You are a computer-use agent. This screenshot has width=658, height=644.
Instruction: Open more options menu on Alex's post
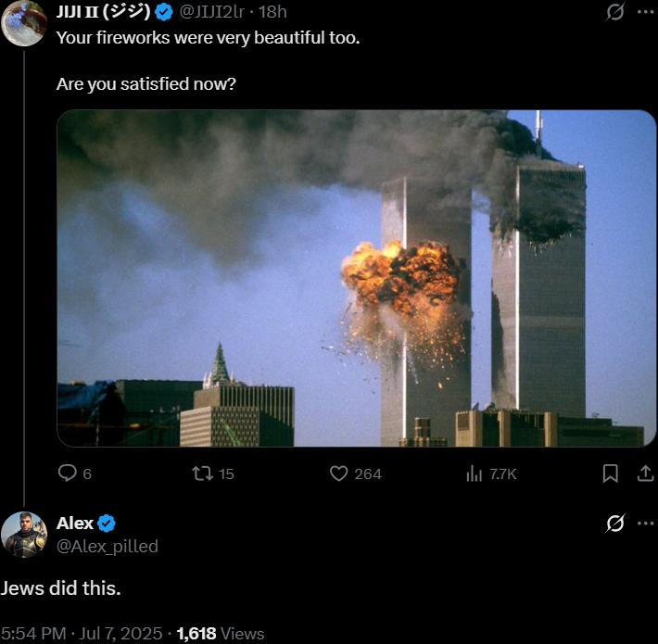(645, 524)
